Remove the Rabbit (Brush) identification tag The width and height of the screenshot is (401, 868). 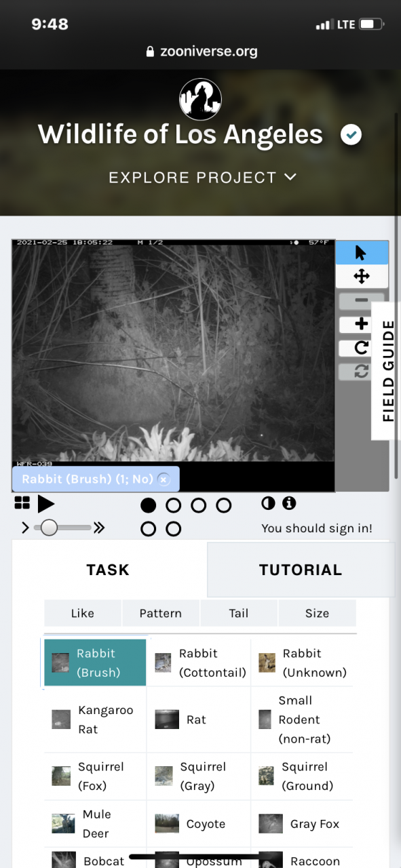(x=163, y=479)
